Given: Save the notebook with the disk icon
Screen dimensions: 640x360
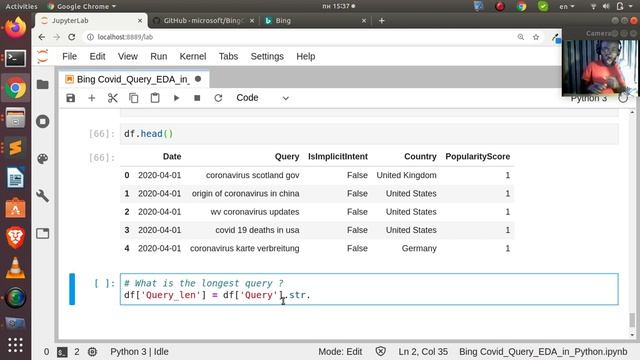Looking at the screenshot, I should click(x=71, y=98).
